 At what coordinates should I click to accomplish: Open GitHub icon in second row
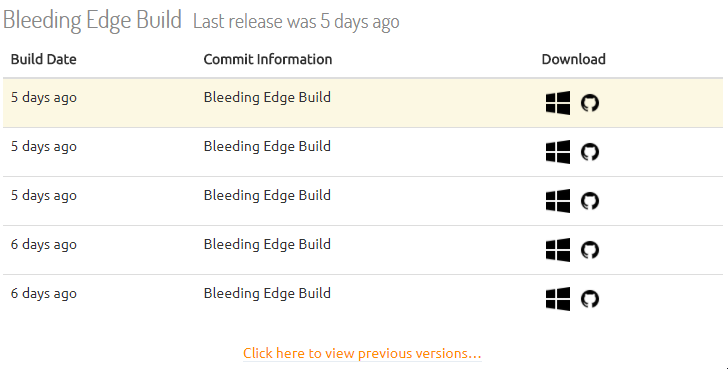pos(590,152)
